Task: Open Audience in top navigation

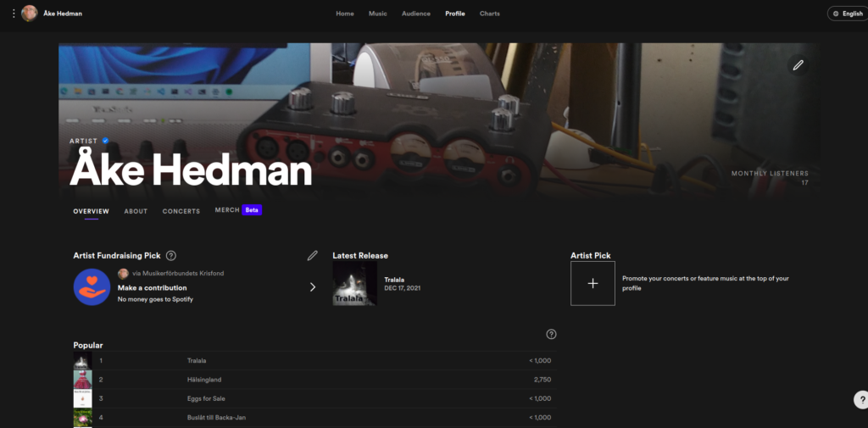Action: pyautogui.click(x=415, y=14)
